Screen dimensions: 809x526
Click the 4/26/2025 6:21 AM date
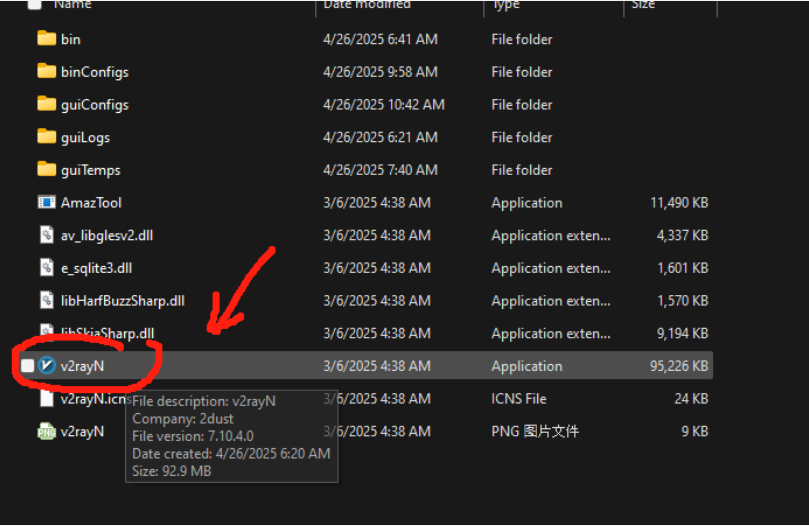[380, 137]
